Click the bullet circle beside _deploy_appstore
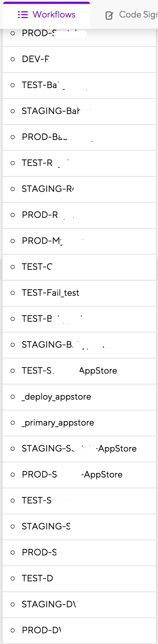 coord(13,397)
